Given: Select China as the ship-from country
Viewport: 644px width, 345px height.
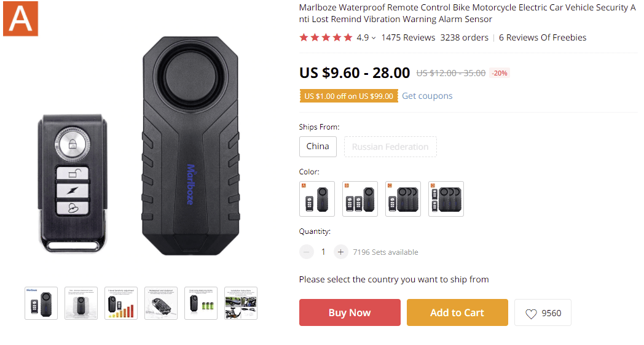Looking at the screenshot, I should click(318, 147).
